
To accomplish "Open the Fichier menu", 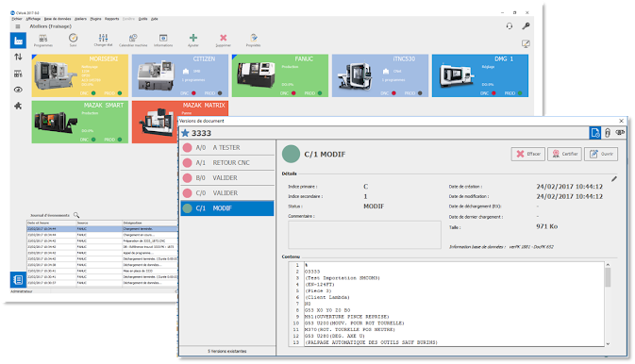I will 17,19.
